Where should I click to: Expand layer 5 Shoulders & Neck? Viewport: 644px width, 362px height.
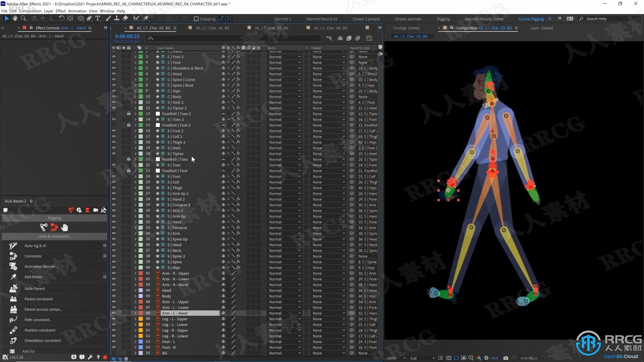coord(136,68)
